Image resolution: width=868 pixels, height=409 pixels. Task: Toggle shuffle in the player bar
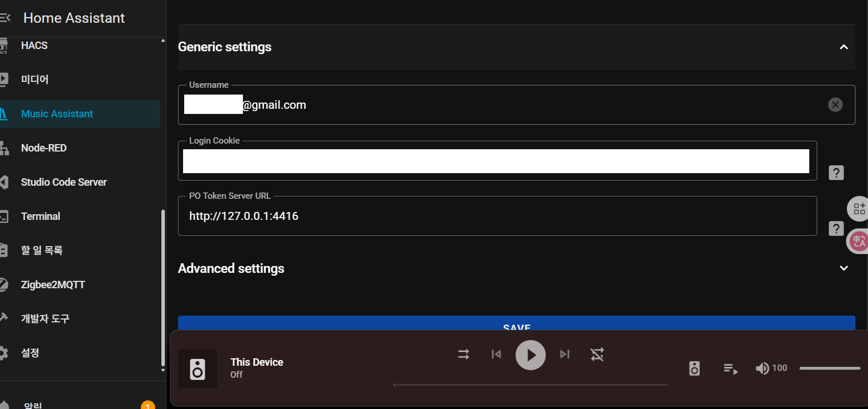tap(463, 354)
